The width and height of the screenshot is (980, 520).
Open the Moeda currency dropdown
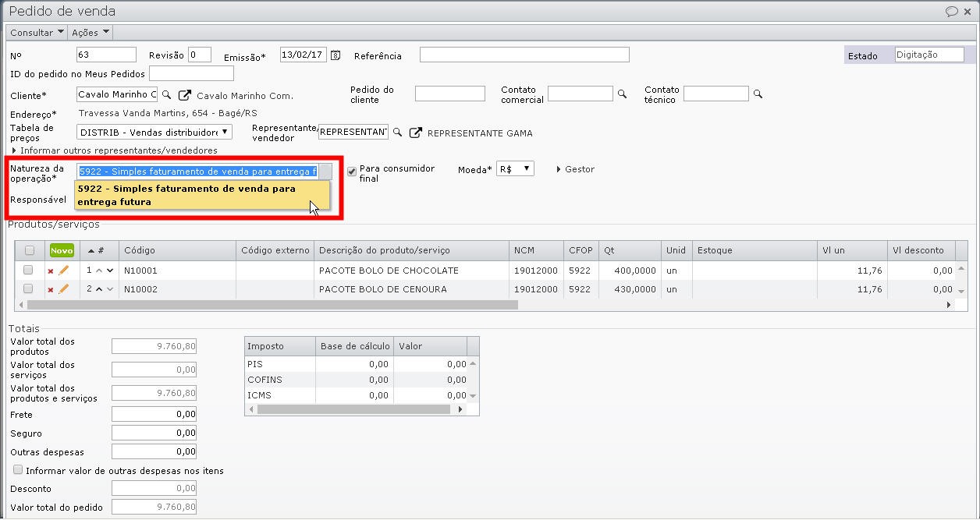(515, 168)
